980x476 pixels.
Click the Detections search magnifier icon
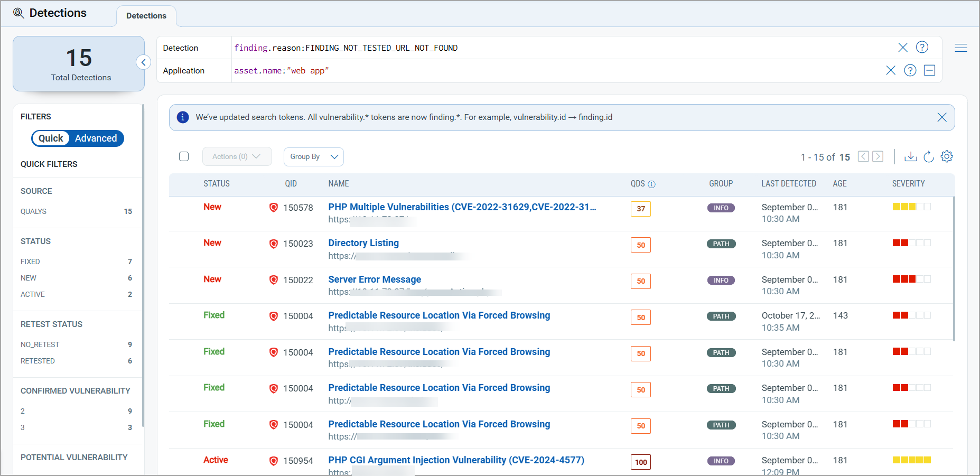point(18,13)
